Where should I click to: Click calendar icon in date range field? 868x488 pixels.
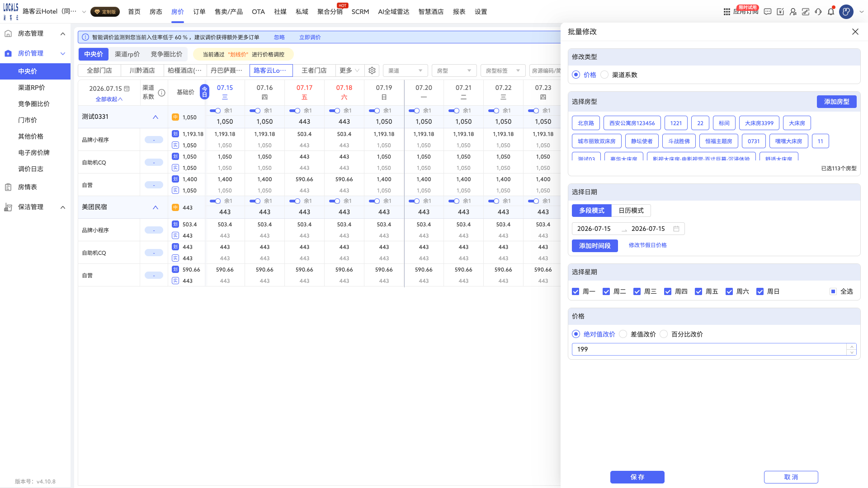click(676, 229)
